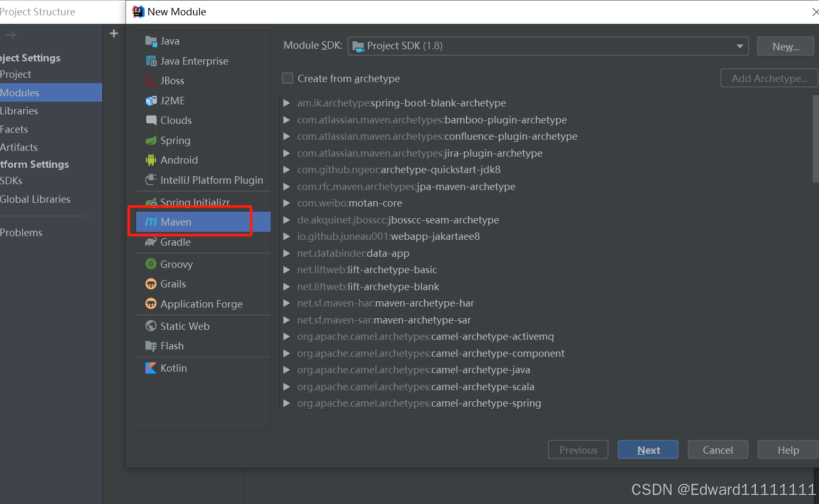Click the plus icon in Project Structure

pos(113,33)
